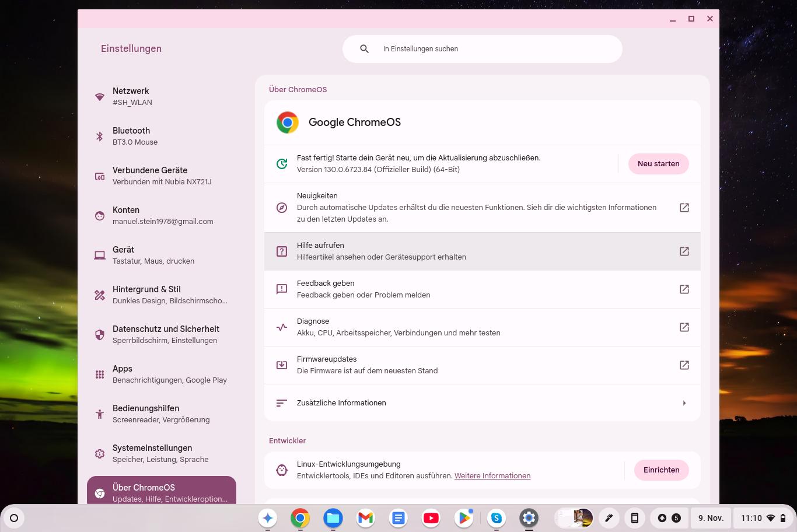
Task: Open the launcher circle button on shelf
Action: pyautogui.click(x=14, y=518)
